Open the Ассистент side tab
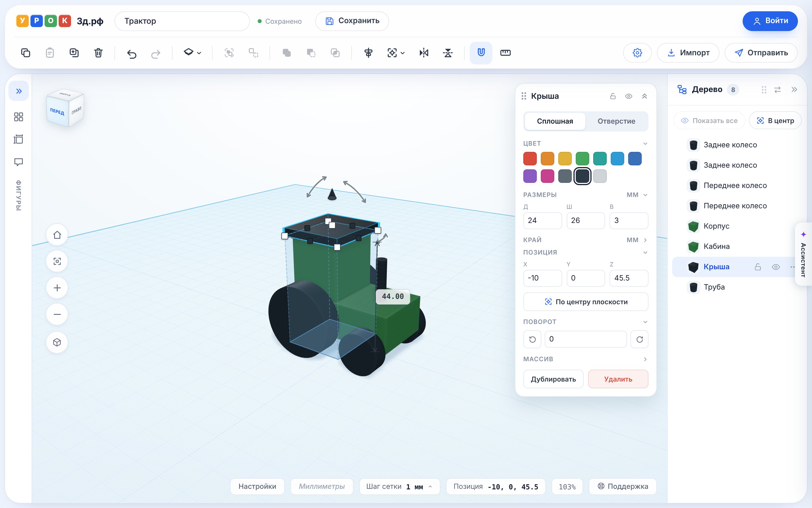The image size is (812, 508). click(803, 254)
